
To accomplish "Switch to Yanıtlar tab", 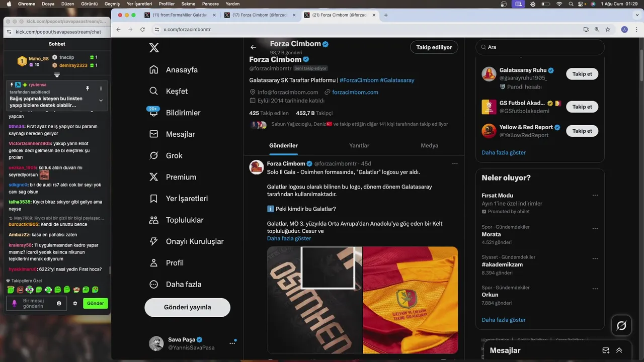I will [x=359, y=145].
